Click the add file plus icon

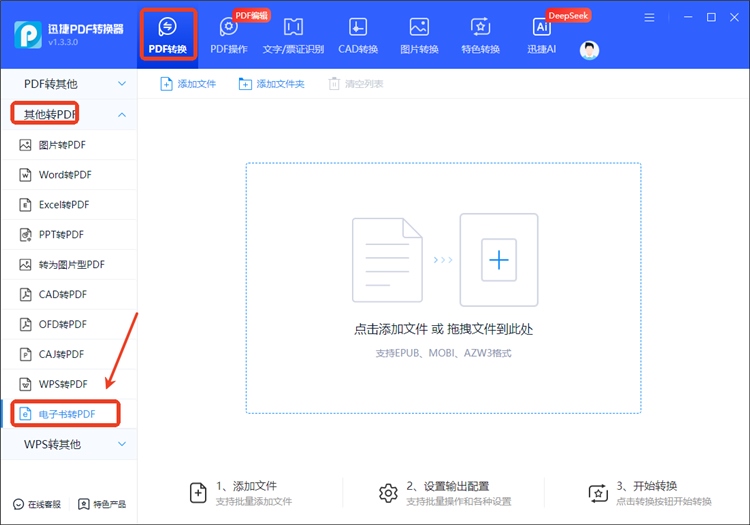(x=499, y=260)
